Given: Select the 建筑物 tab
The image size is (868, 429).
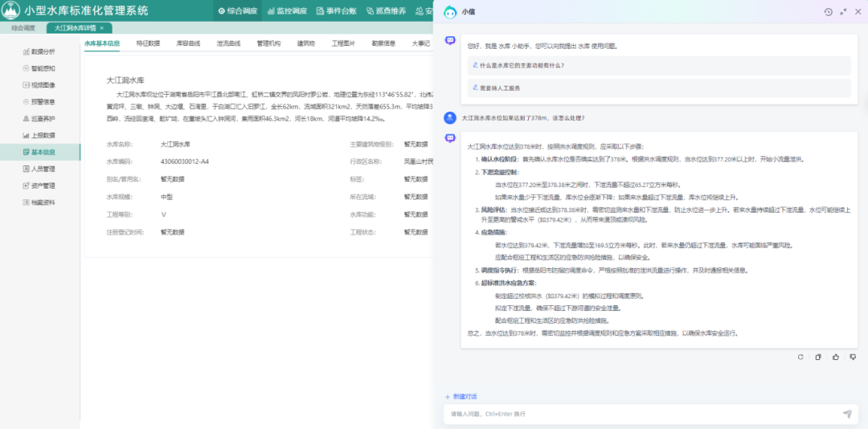Looking at the screenshot, I should [306, 43].
